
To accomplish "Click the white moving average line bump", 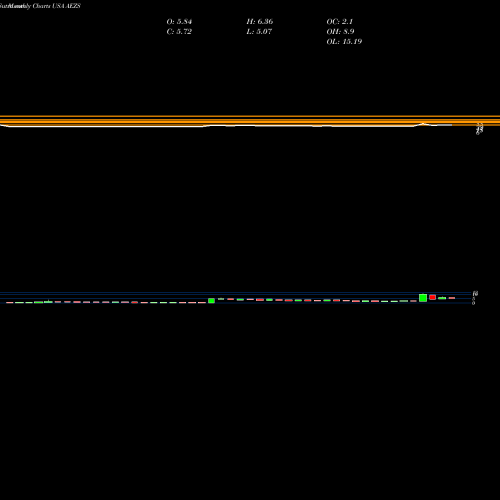I will pyautogui.click(x=423, y=124).
